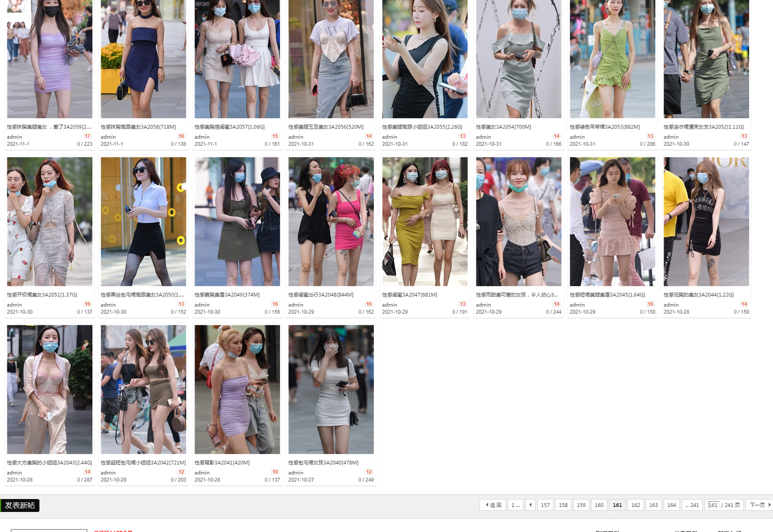Click title link 3A2054[700M]
773x532 pixels.
[x=504, y=127]
